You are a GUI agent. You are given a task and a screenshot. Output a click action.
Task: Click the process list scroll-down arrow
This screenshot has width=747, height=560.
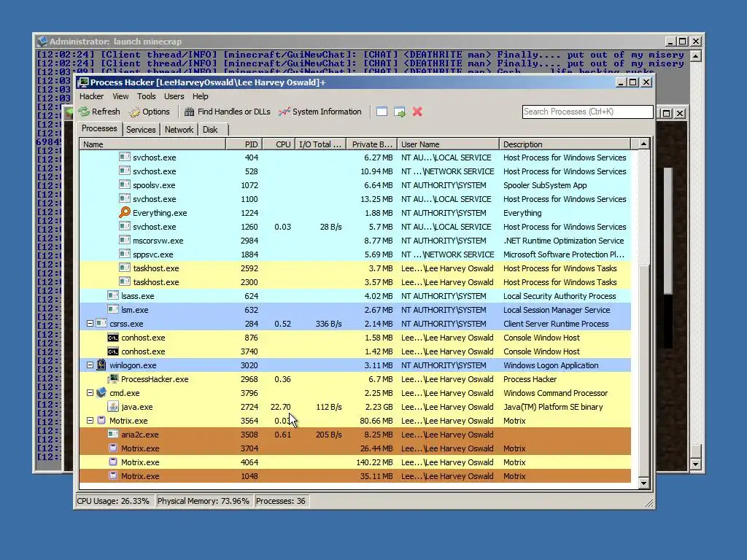click(x=643, y=483)
